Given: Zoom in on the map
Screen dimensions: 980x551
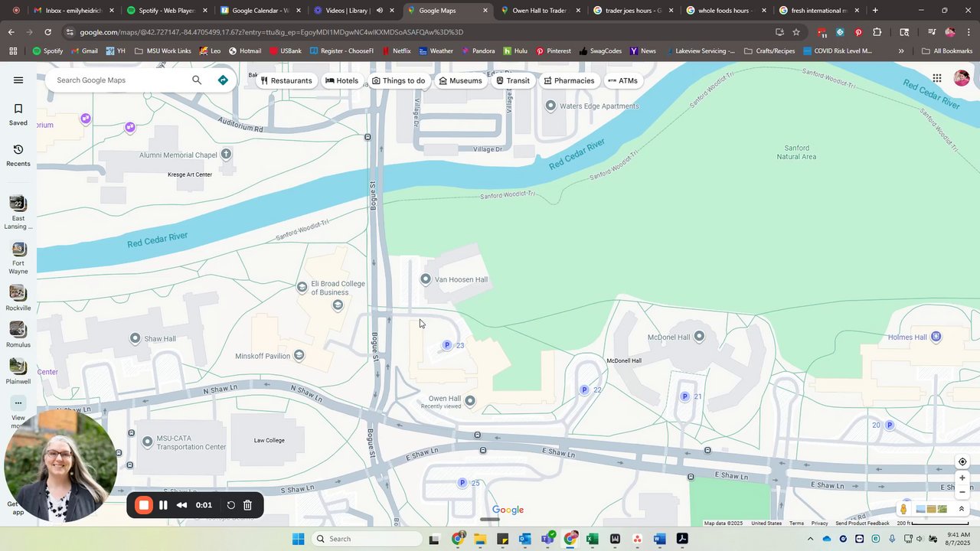Looking at the screenshot, I should [962, 478].
